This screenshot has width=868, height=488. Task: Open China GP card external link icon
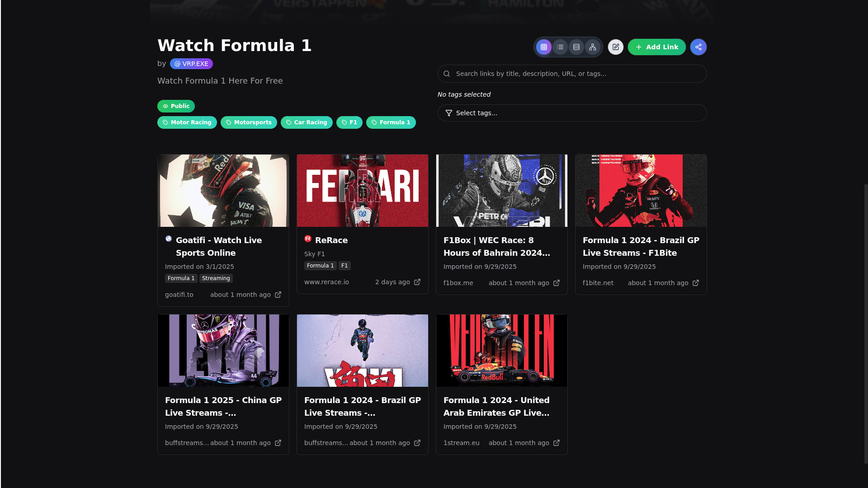point(278,443)
